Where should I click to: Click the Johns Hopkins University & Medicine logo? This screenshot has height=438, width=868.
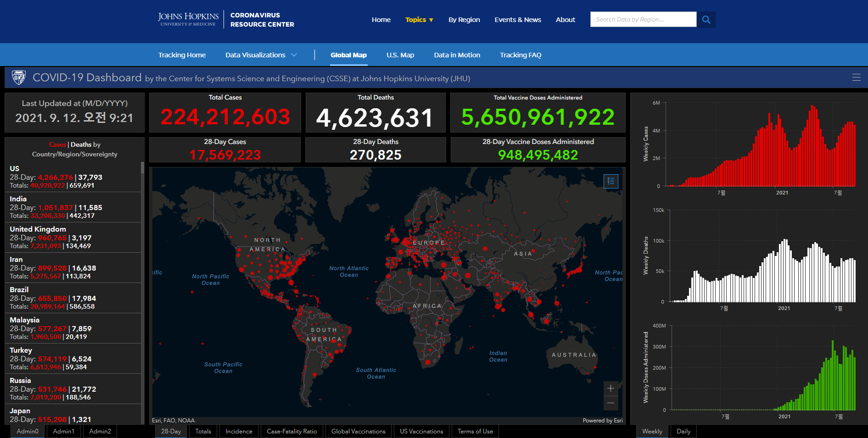coord(188,19)
